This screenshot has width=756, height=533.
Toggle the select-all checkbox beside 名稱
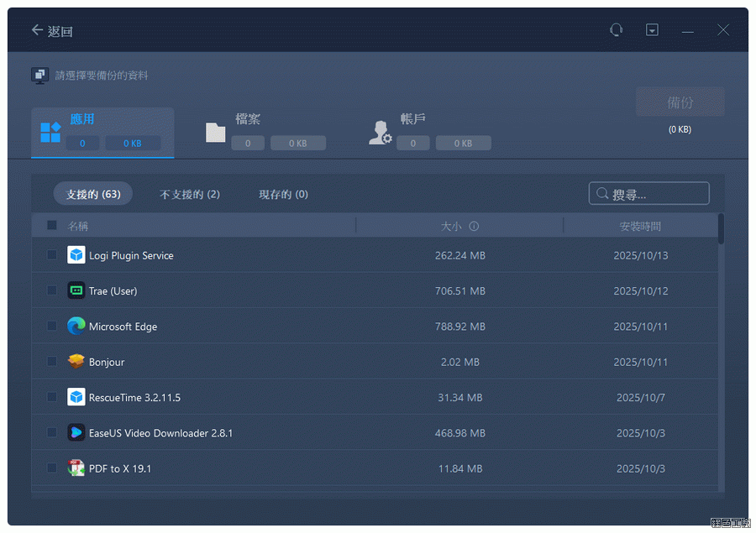[x=52, y=226]
